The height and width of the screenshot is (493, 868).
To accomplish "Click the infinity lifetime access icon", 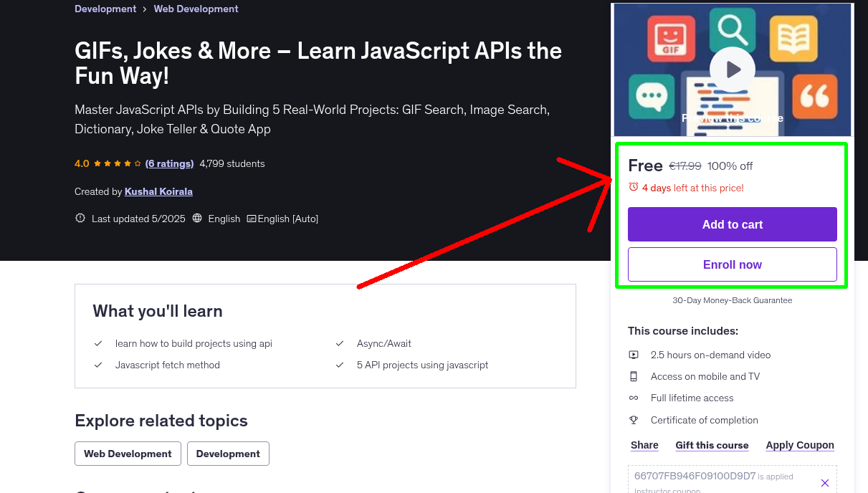I will point(633,398).
